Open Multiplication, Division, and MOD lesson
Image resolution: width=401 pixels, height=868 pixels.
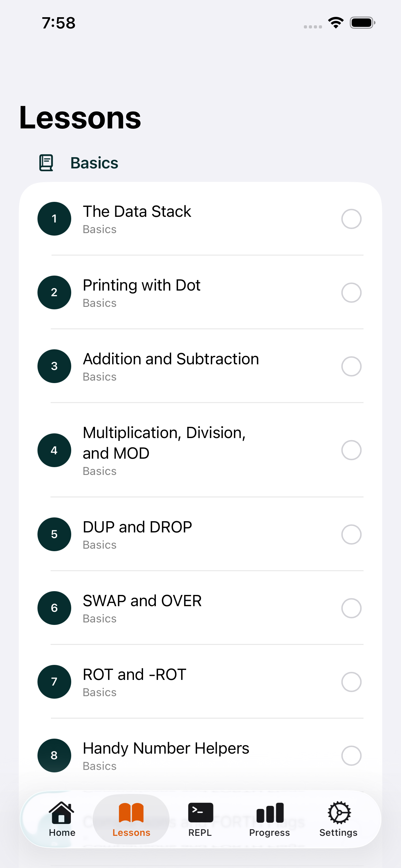pos(200,450)
